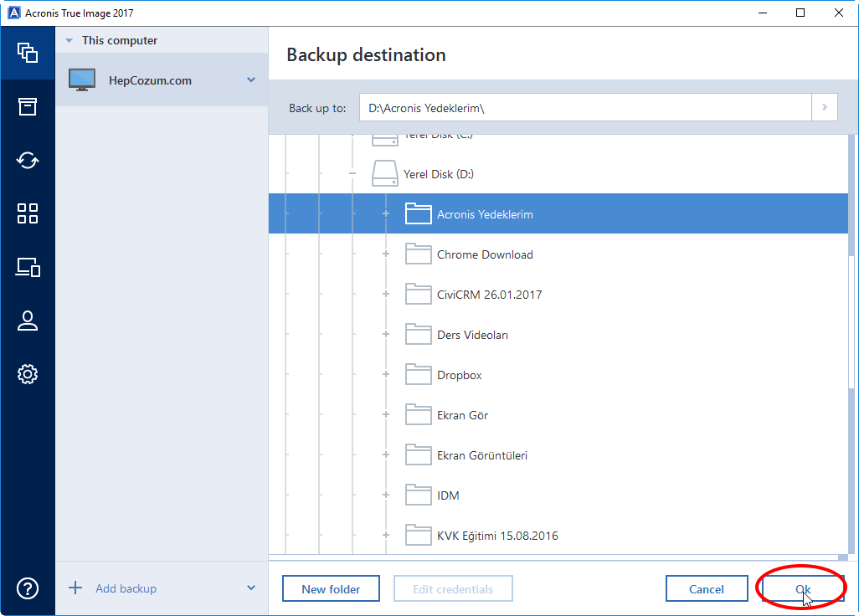The height and width of the screenshot is (616, 859).
Task: Cancel the backup destination selection
Action: pyautogui.click(x=707, y=588)
